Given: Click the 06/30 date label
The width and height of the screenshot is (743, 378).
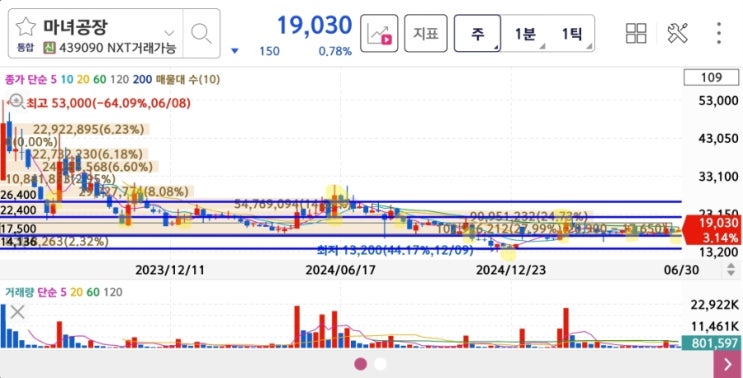Looking at the screenshot, I should [x=681, y=270].
